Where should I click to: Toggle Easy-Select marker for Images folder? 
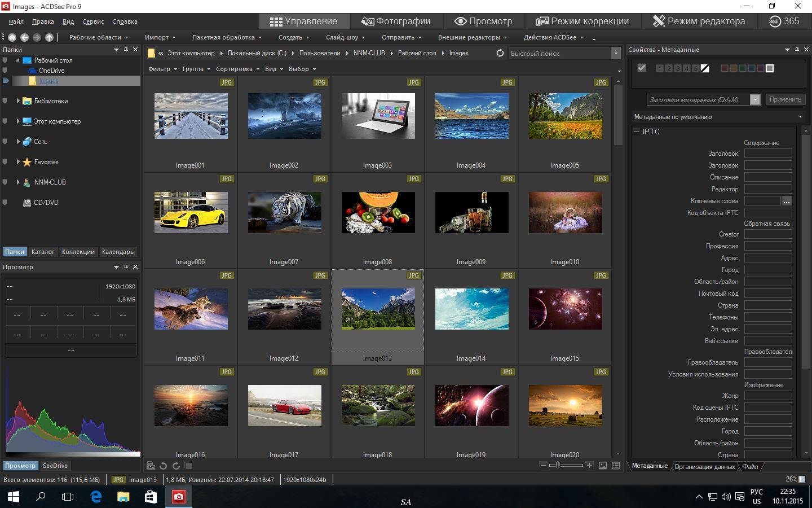6,81
